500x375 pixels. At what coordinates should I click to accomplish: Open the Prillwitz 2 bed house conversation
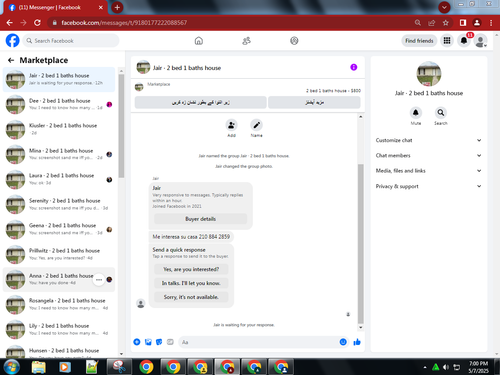click(x=59, y=254)
